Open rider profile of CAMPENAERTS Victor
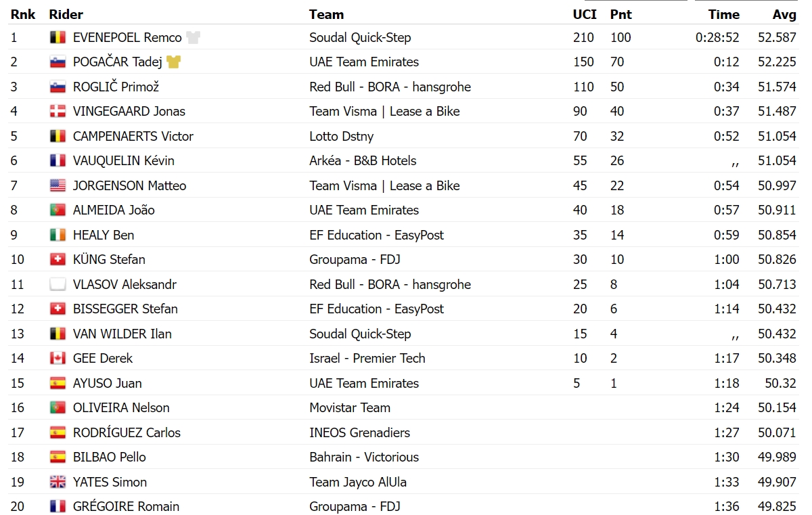The width and height of the screenshot is (812, 515). point(133,136)
